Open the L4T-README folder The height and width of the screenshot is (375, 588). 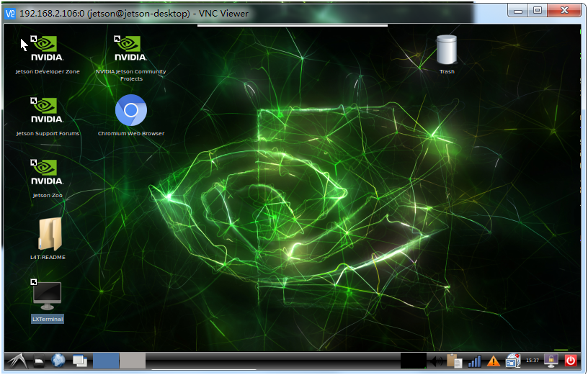click(48, 235)
